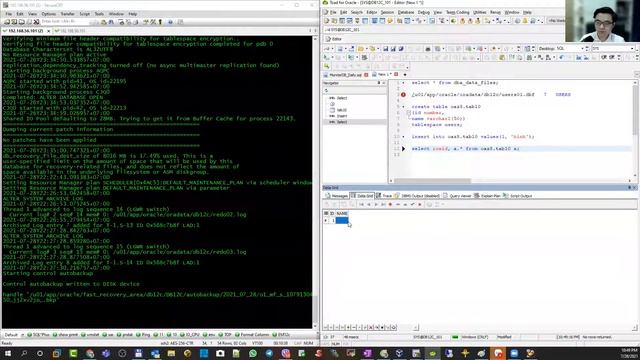Open Transfer menu in SecureCRT
Viewport: 640px width, 360px height.
(68, 14)
